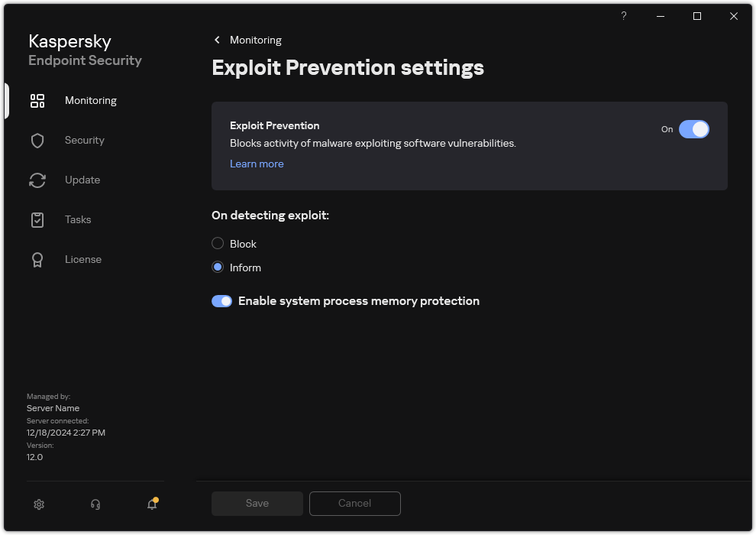Select the Security shield icon

(x=37, y=140)
